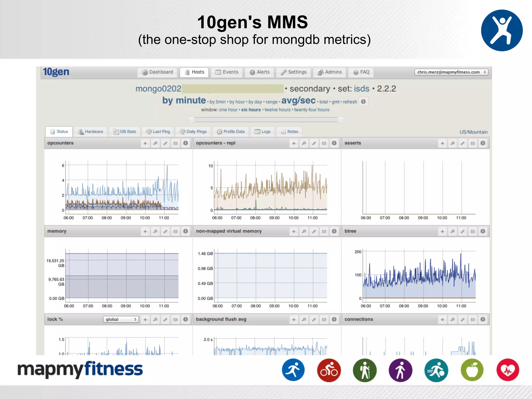The height and width of the screenshot is (399, 532).
Task: Set window to twelve hours
Action: [277, 110]
